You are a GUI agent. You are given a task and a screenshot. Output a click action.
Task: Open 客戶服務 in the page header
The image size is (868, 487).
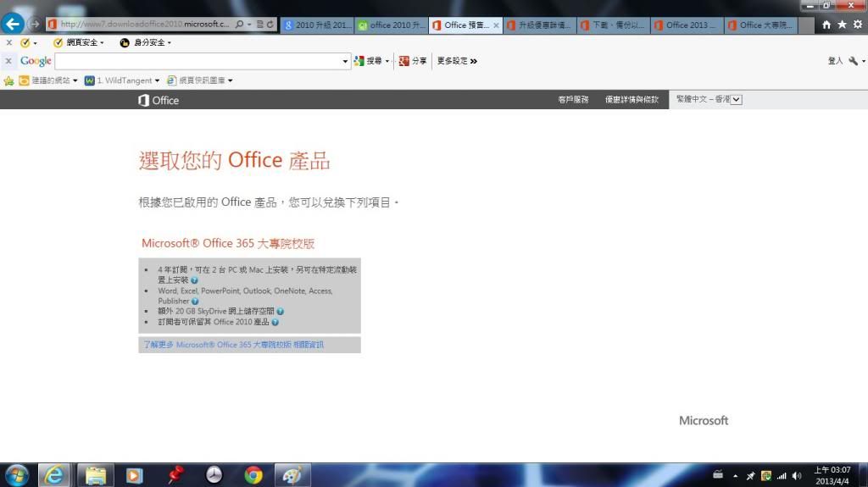[x=573, y=100]
